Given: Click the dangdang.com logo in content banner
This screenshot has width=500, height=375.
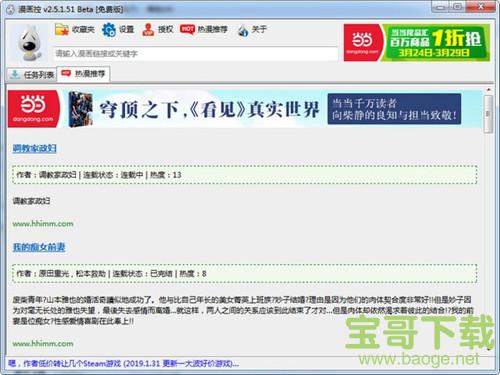Looking at the screenshot, I should pyautogui.click(x=33, y=109).
